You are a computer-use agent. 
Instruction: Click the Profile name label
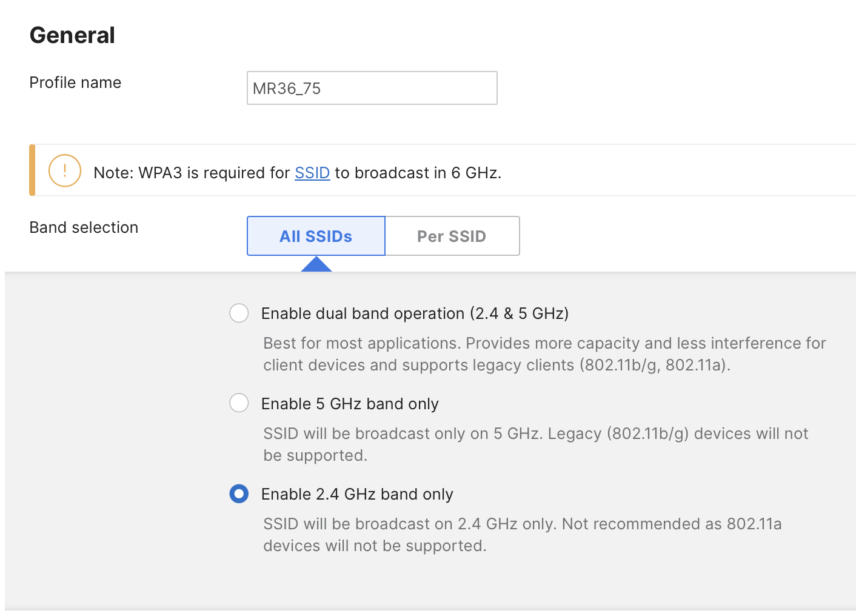click(75, 82)
